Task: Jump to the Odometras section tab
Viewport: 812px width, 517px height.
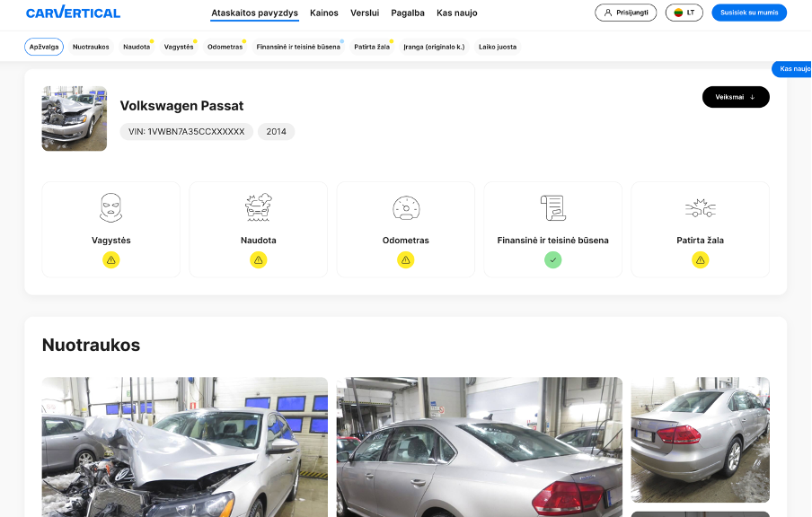Action: pyautogui.click(x=225, y=47)
